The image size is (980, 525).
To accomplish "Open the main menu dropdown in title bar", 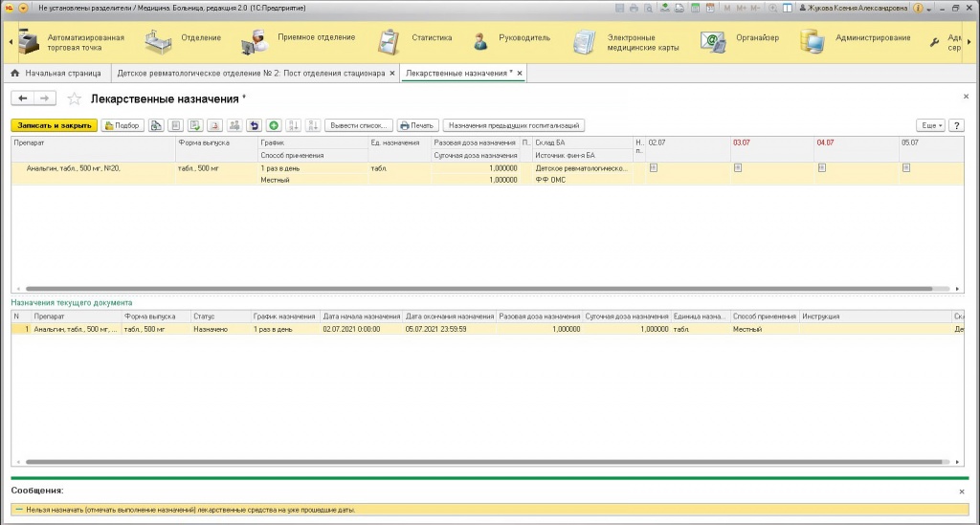I will [23, 8].
